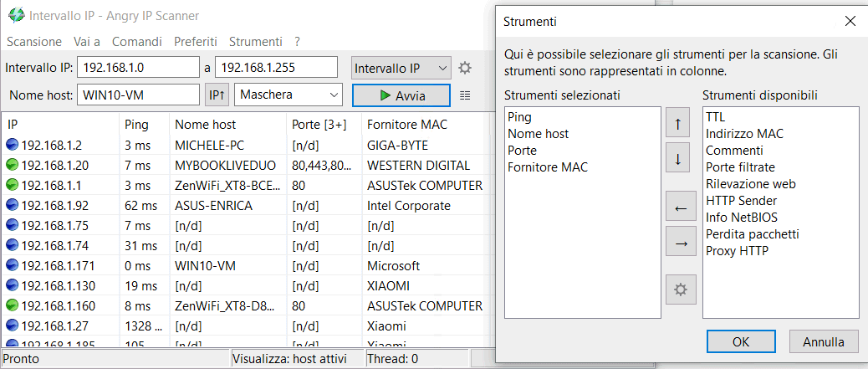Click MICHELE-PC host name cell
868x369 pixels.
(209, 146)
